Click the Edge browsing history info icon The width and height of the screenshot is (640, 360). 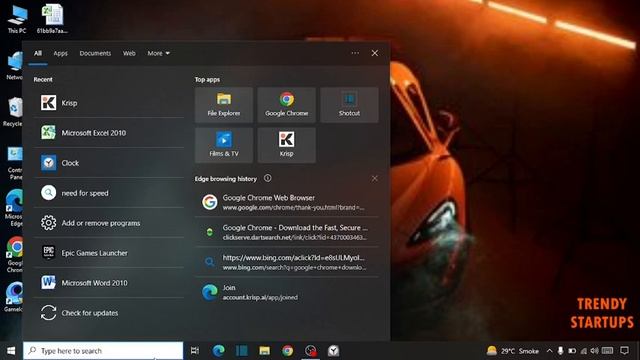tap(267, 178)
